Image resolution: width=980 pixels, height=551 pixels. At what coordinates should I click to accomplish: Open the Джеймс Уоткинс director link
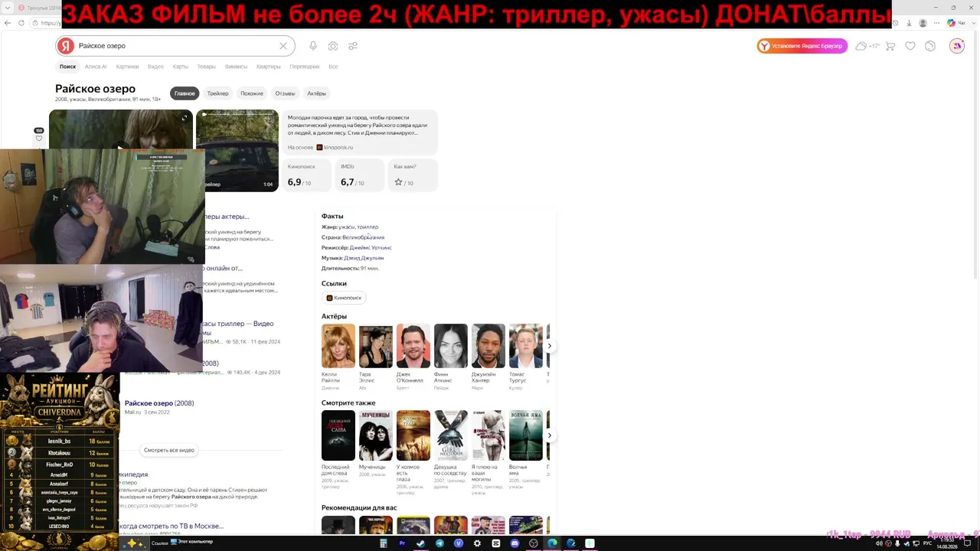(371, 248)
